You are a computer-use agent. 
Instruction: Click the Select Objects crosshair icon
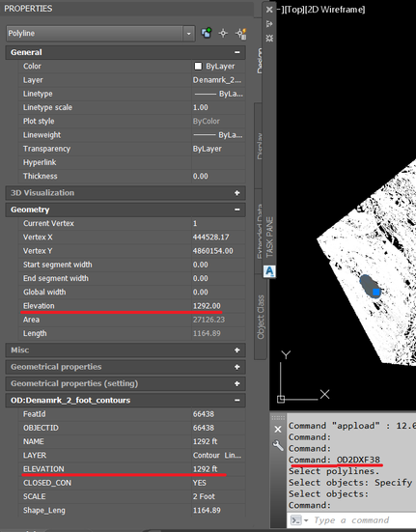223,33
